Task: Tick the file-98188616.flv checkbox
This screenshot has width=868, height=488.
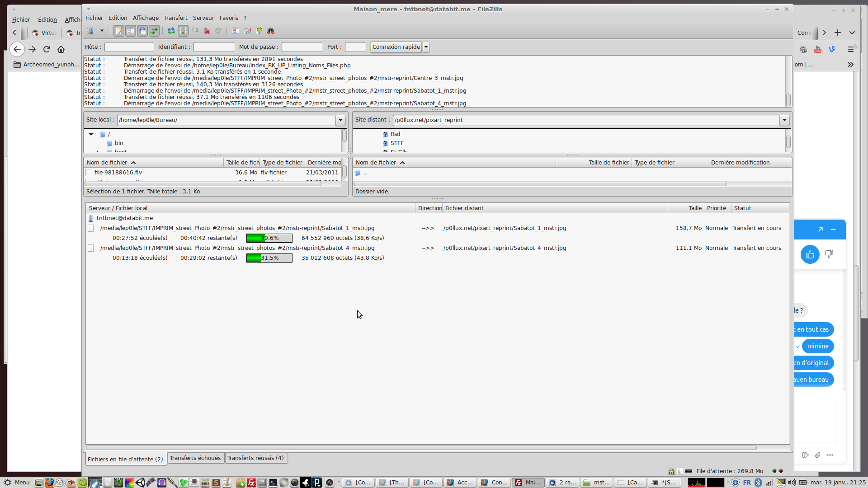Action: (89, 173)
